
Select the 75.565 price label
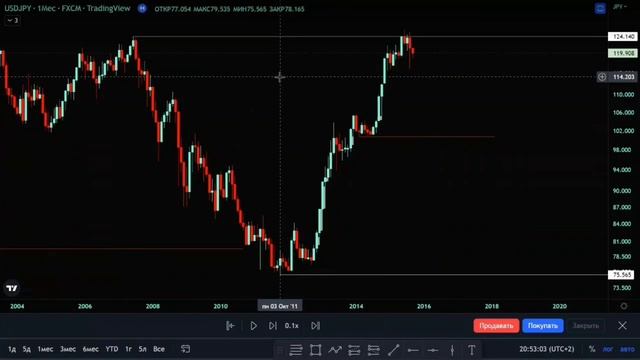(621, 275)
